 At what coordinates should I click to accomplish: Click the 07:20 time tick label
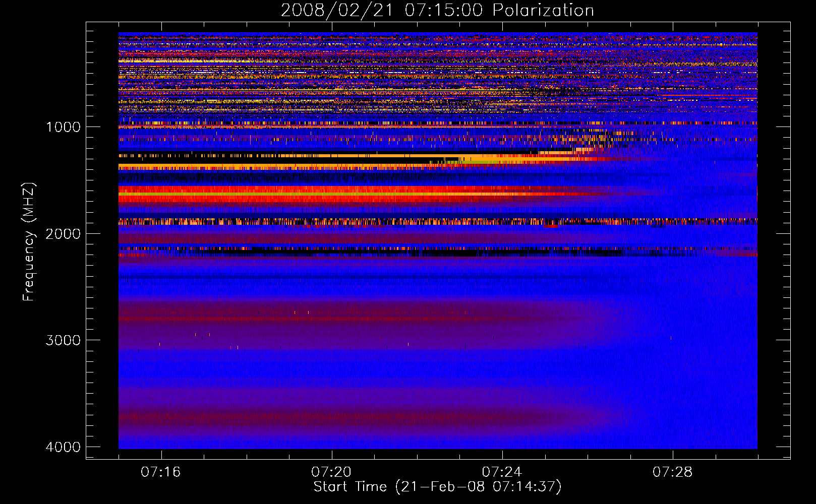[x=331, y=472]
